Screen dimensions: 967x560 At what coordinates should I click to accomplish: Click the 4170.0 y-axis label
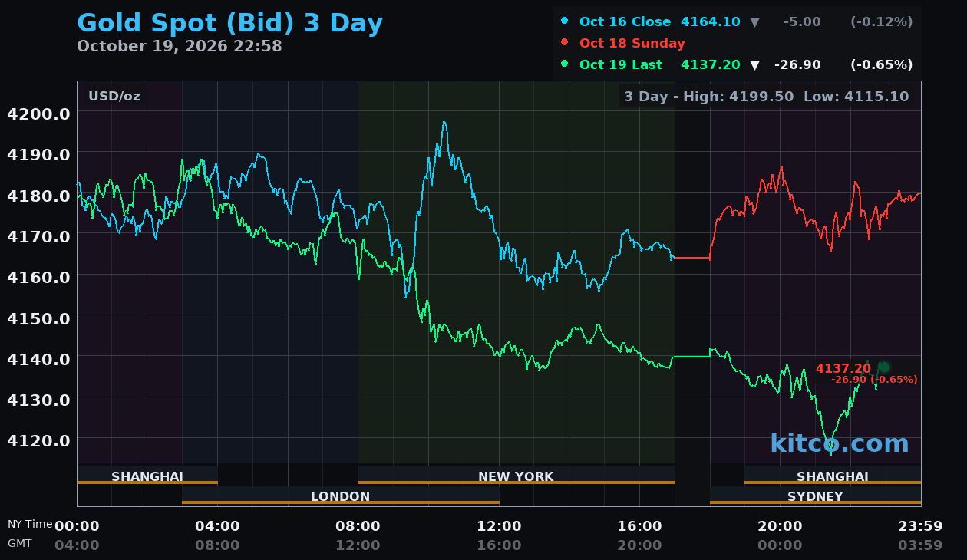pyautogui.click(x=38, y=236)
